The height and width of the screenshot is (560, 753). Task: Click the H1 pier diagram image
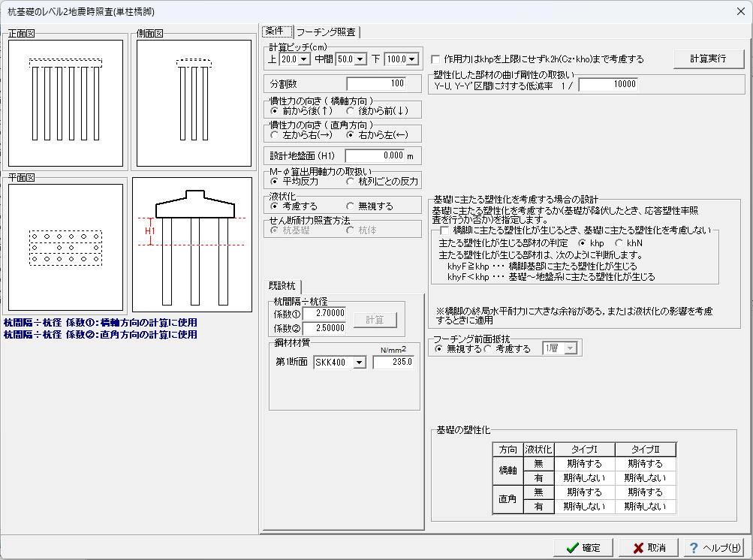[x=192, y=245]
